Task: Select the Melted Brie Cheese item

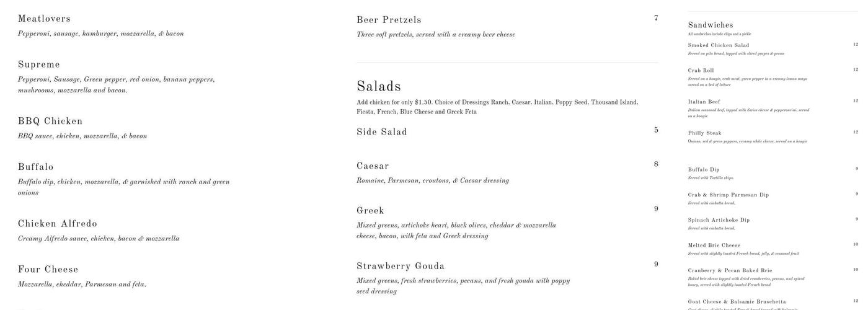Action: pyautogui.click(x=714, y=246)
